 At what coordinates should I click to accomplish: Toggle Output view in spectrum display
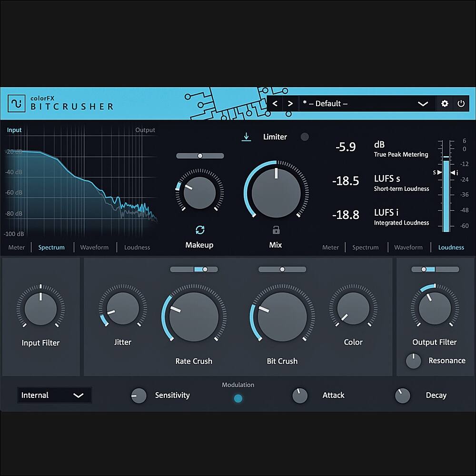click(x=145, y=130)
